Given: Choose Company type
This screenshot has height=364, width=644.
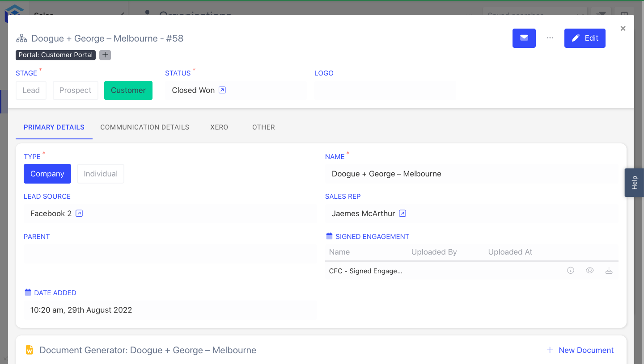Looking at the screenshot, I should click(47, 174).
